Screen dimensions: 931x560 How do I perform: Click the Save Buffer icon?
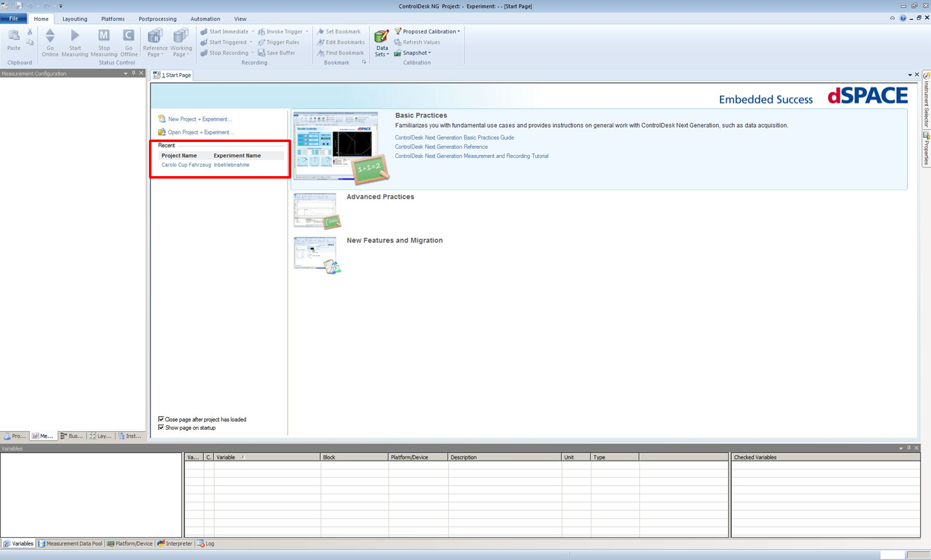(x=261, y=53)
